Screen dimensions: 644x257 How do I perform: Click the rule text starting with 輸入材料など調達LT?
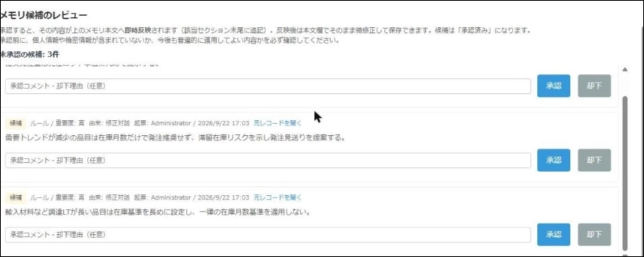158,212
